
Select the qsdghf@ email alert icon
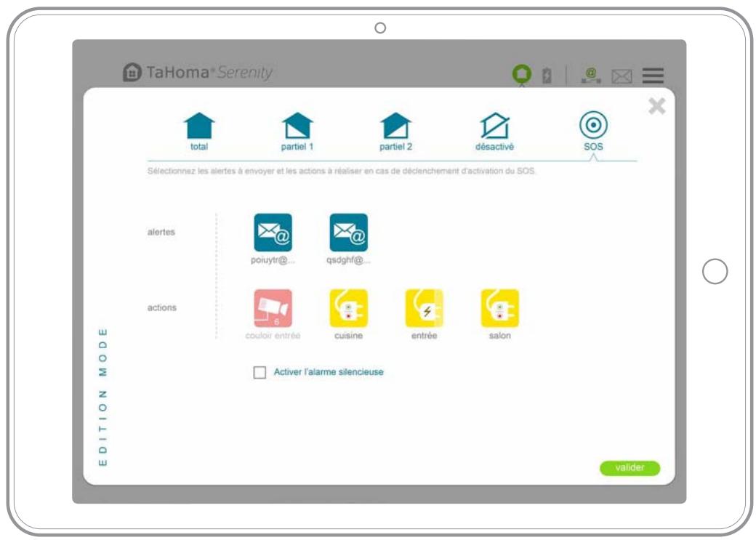pyautogui.click(x=349, y=233)
